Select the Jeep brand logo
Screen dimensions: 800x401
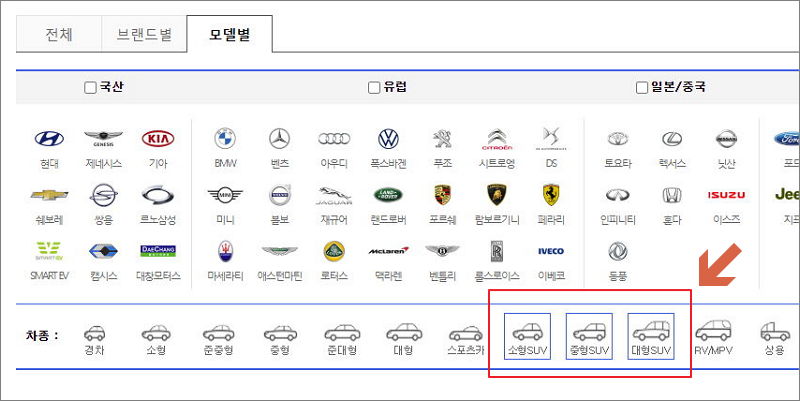point(787,195)
